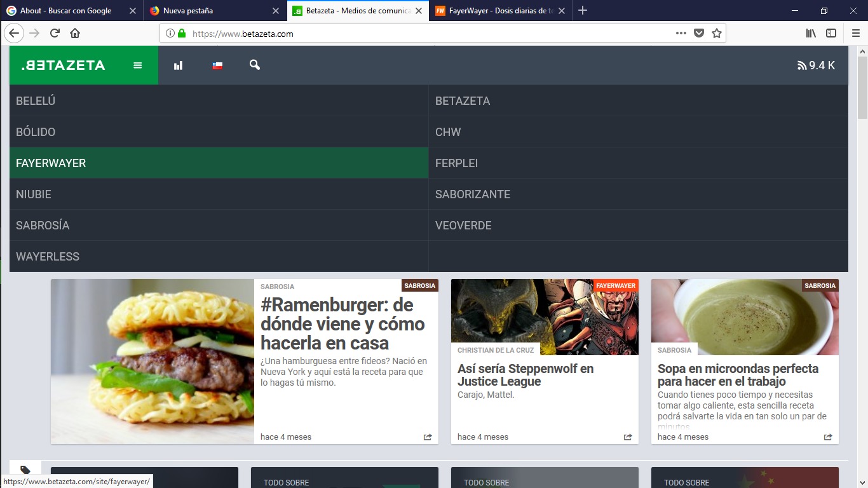The width and height of the screenshot is (868, 488).
Task: Toggle the Firefox sidebar view icon
Action: 831,33
